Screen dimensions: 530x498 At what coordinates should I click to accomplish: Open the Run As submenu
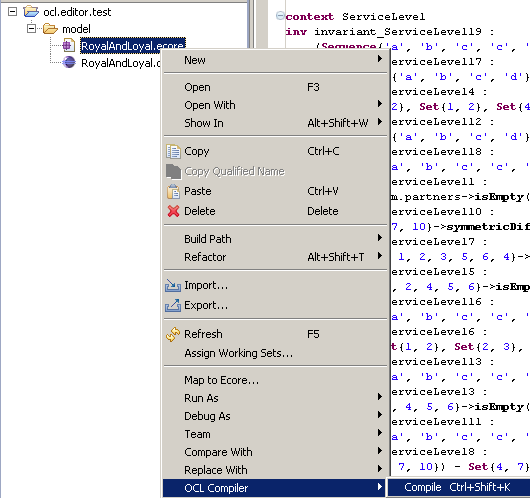click(x=275, y=398)
